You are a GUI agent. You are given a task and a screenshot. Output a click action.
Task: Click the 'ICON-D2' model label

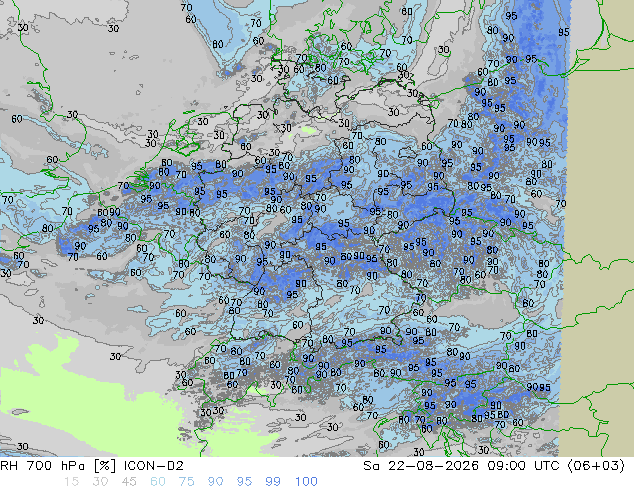pos(154,466)
